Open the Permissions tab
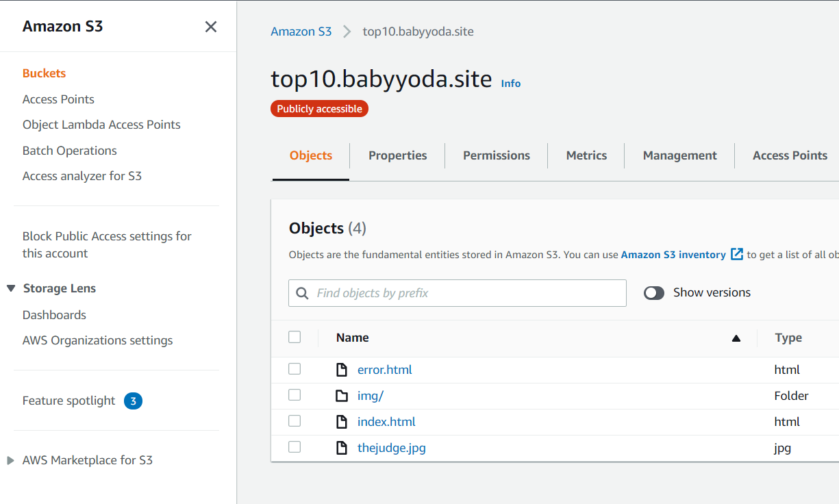Viewport: 839px width, 504px height. click(x=497, y=155)
